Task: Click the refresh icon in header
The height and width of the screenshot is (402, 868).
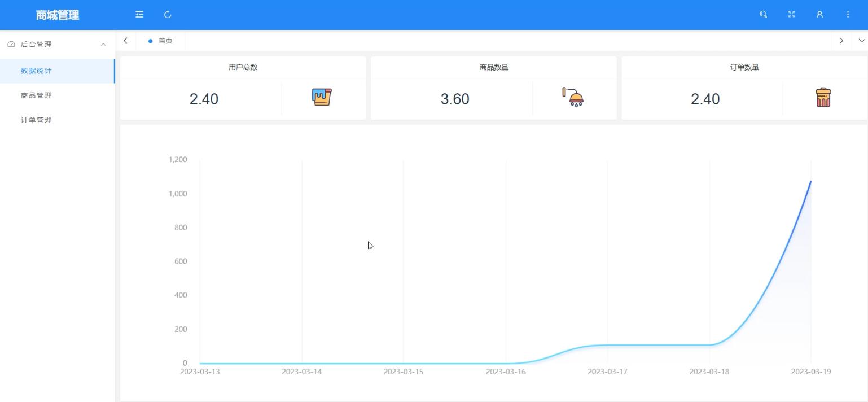Action: click(168, 15)
